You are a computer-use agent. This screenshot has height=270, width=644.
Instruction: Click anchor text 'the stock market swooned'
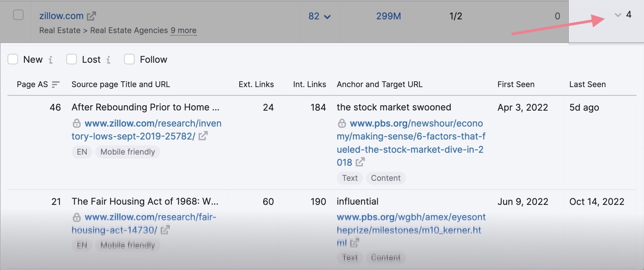click(394, 107)
